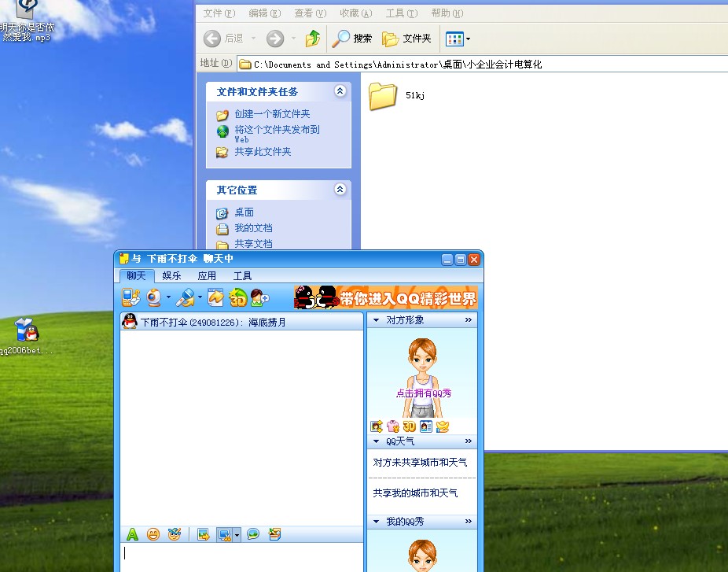Collapse the 文件和文件夹任务 section
This screenshot has height=572, width=728.
coord(340,91)
